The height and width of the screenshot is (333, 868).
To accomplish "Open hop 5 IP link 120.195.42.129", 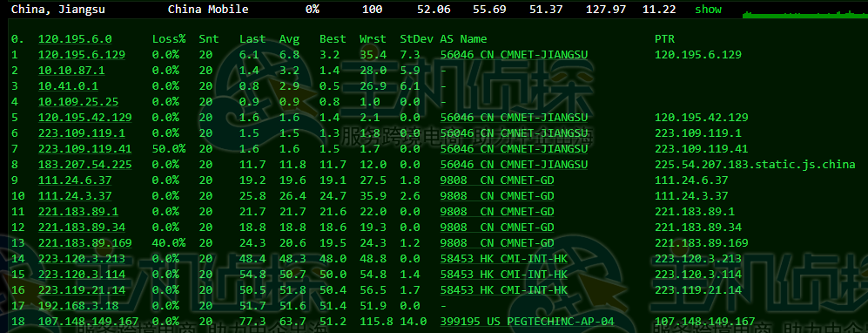I will click(84, 118).
